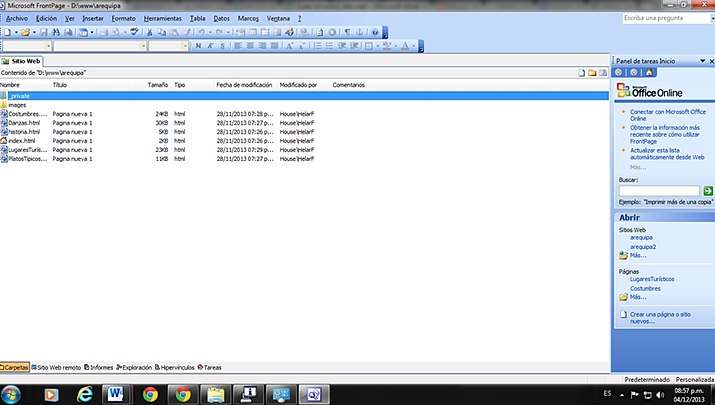Run the Spelling check icon
Image resolution: width=715 pixels, height=405 pixels.
coord(134,32)
